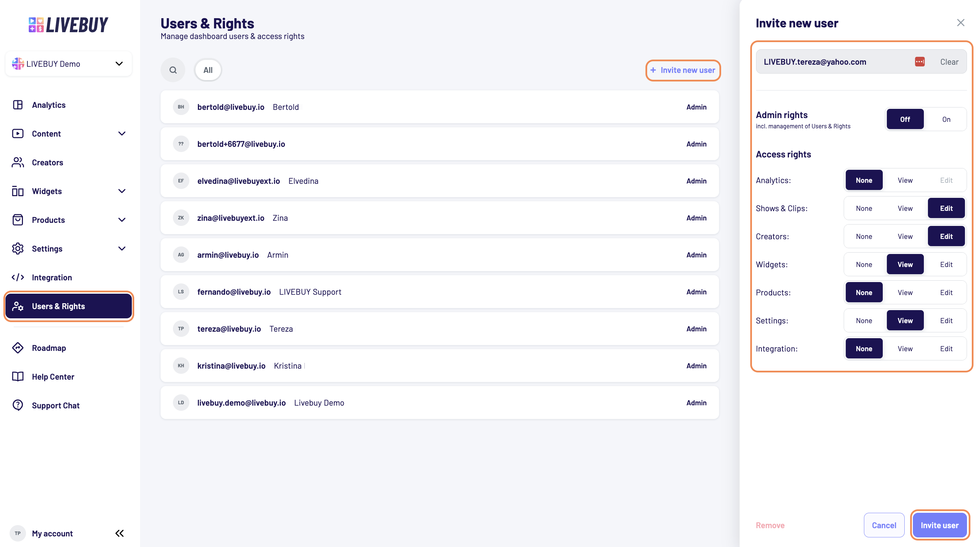Click Clear in the email field
Viewport: 980px width, 547px height.
tap(949, 62)
